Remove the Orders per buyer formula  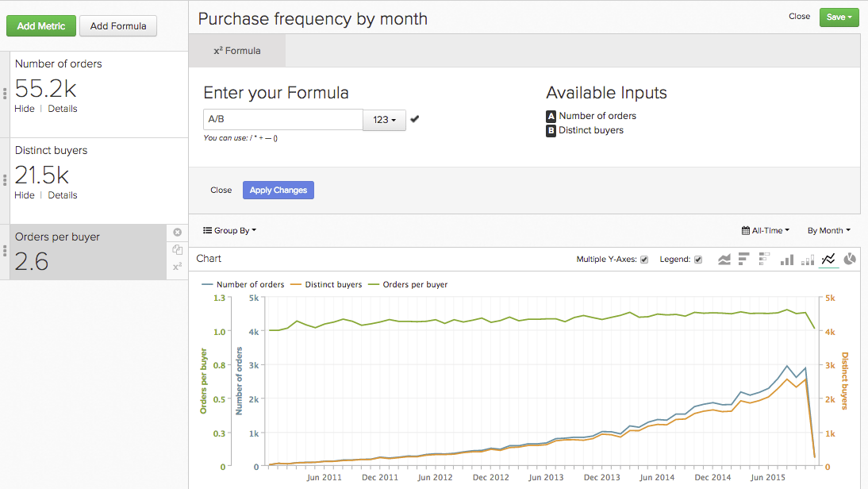[x=177, y=232]
